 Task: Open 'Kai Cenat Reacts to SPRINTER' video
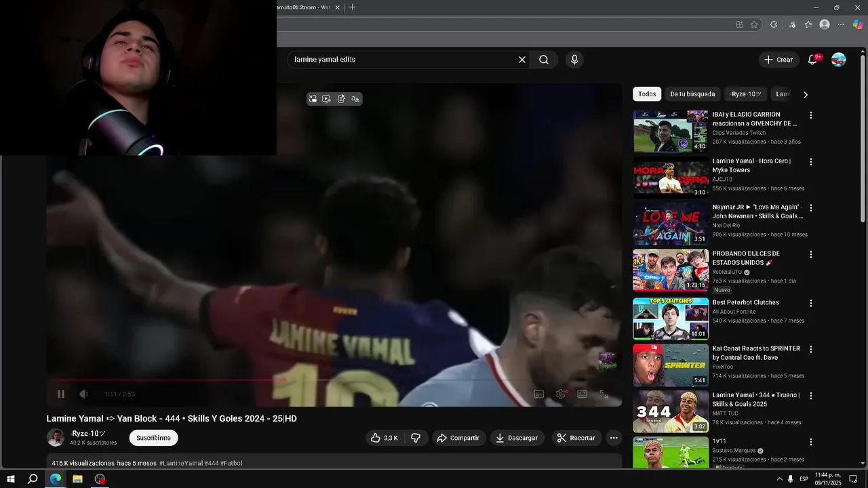(756, 353)
